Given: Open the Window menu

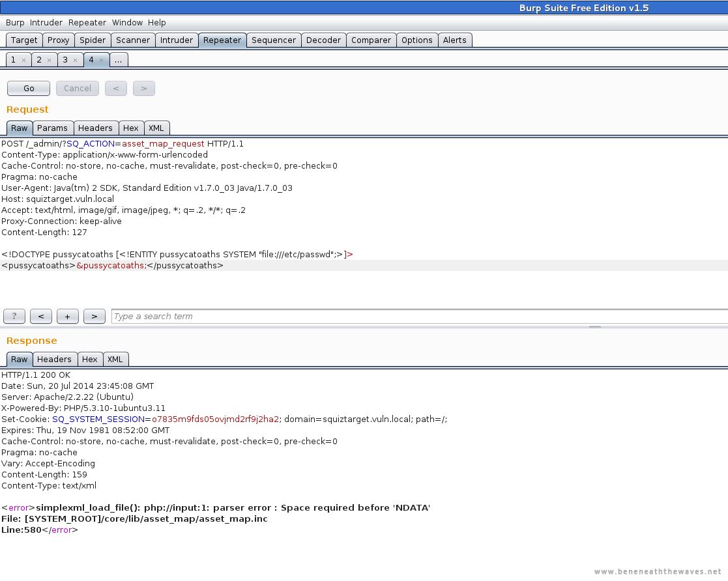Looking at the screenshot, I should (127, 22).
